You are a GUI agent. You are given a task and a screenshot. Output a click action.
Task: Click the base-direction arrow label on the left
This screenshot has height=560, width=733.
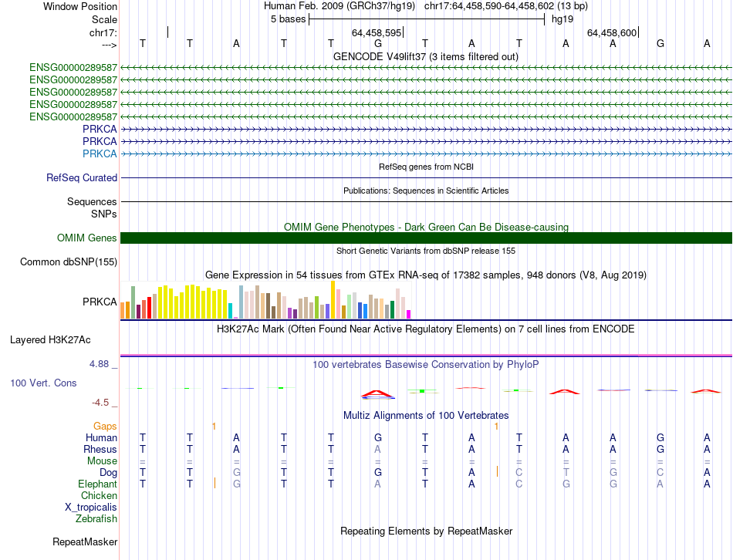click(110, 45)
